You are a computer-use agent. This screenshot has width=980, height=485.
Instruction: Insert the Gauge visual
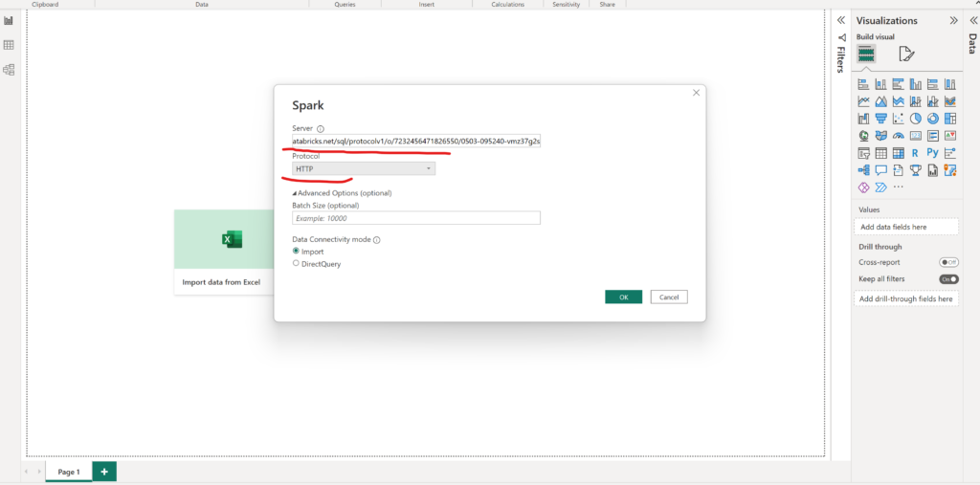coord(898,136)
